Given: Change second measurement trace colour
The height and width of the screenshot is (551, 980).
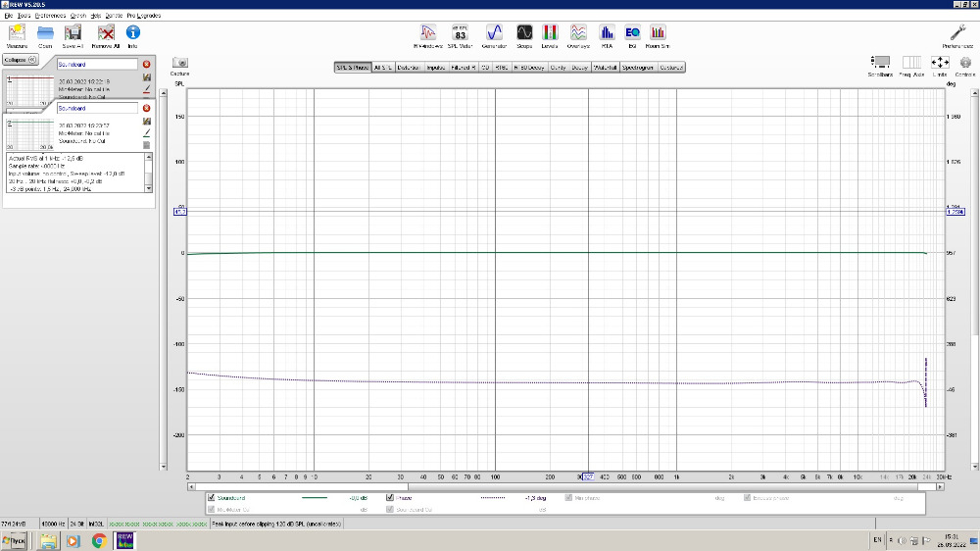Looking at the screenshot, I should [x=147, y=133].
